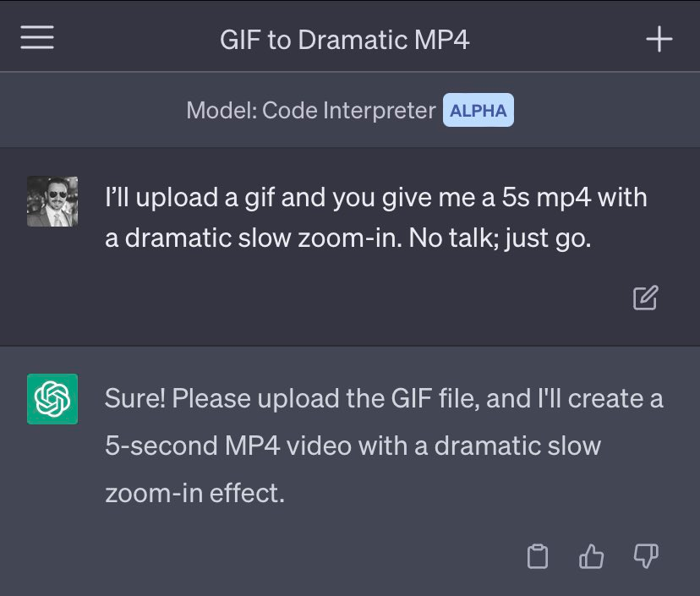Click the word "Sure!" in the reply
This screenshot has height=596, width=700.
coord(134,397)
